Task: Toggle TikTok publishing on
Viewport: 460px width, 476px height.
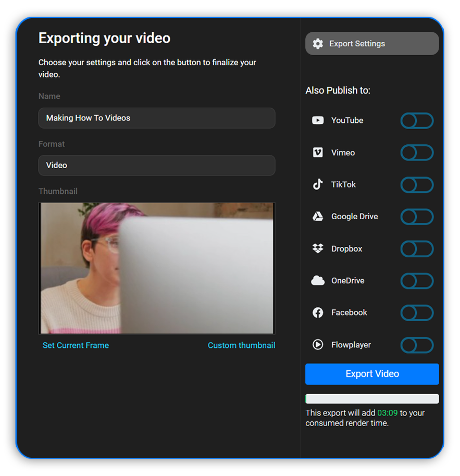Action: (417, 184)
